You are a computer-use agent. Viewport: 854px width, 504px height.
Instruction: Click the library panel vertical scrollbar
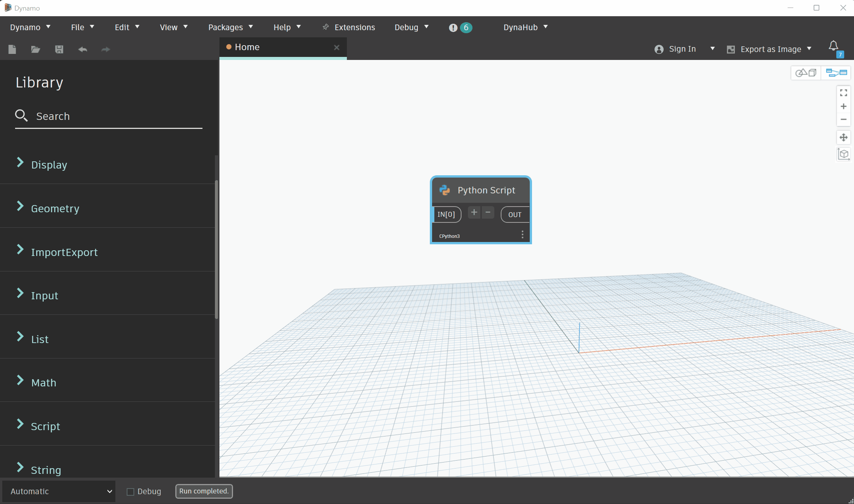[216, 250]
